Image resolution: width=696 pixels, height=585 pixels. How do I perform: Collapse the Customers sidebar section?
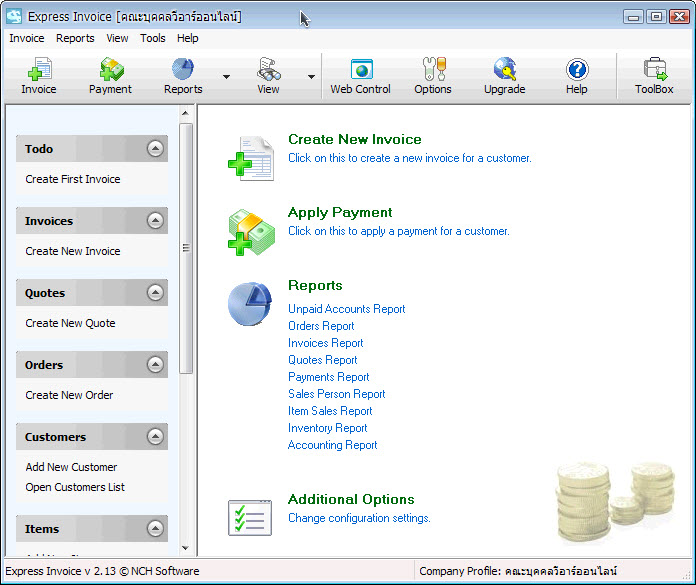pyautogui.click(x=155, y=436)
